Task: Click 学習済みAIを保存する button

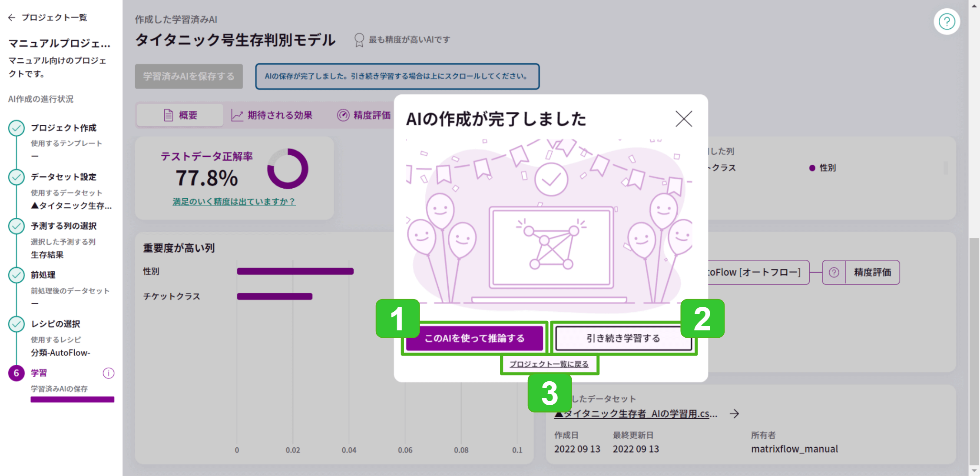Action: [189, 77]
